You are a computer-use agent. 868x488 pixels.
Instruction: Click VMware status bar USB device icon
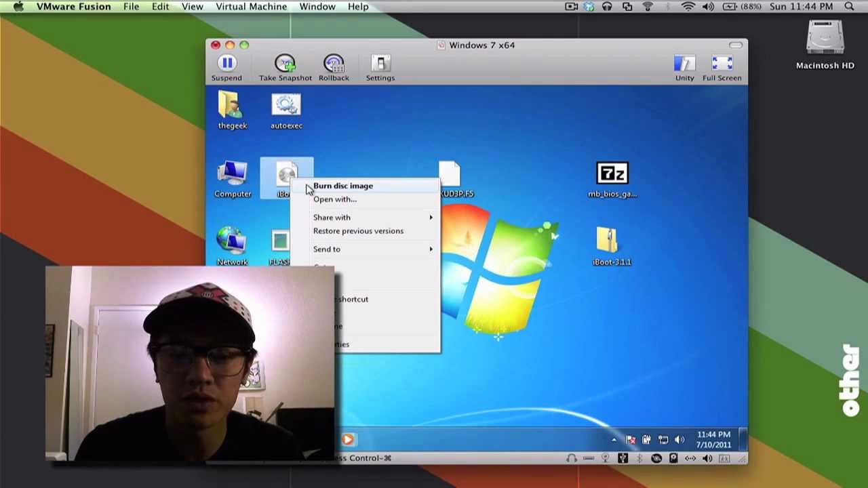tap(623, 458)
